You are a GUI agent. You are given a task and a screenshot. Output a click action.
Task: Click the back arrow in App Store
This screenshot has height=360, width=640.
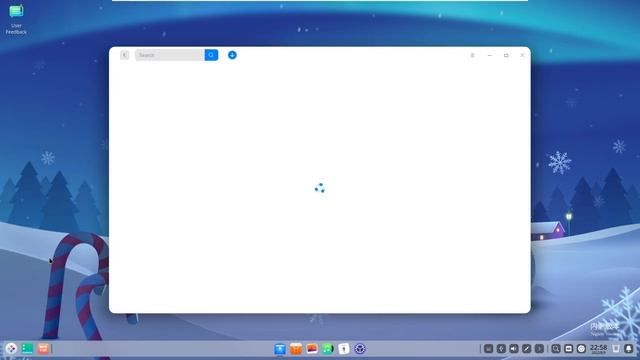[124, 55]
